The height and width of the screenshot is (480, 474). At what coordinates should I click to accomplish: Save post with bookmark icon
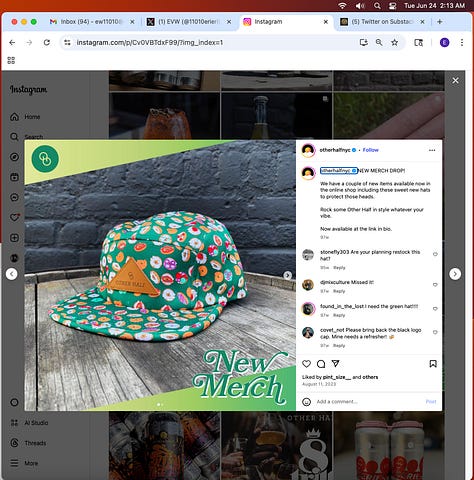[x=433, y=364]
